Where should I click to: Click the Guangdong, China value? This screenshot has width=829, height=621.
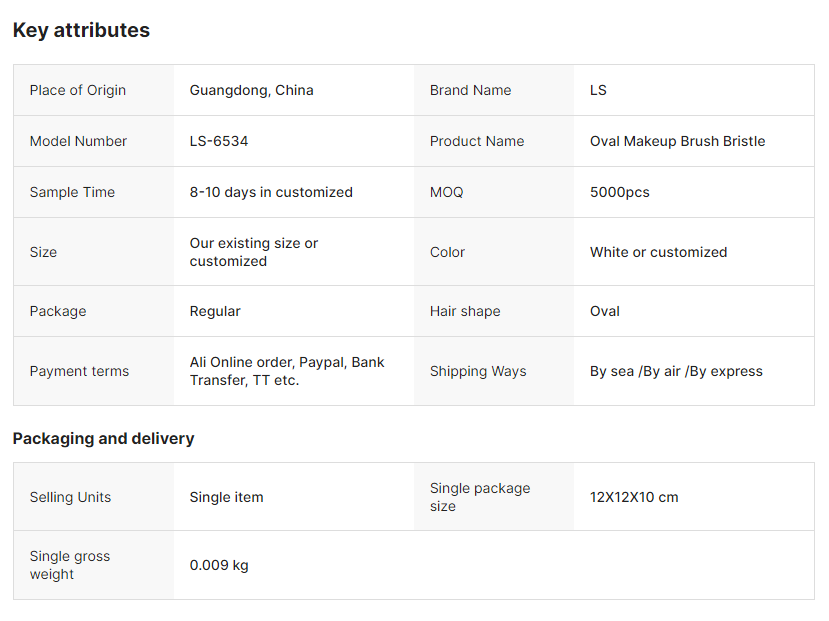click(x=251, y=90)
